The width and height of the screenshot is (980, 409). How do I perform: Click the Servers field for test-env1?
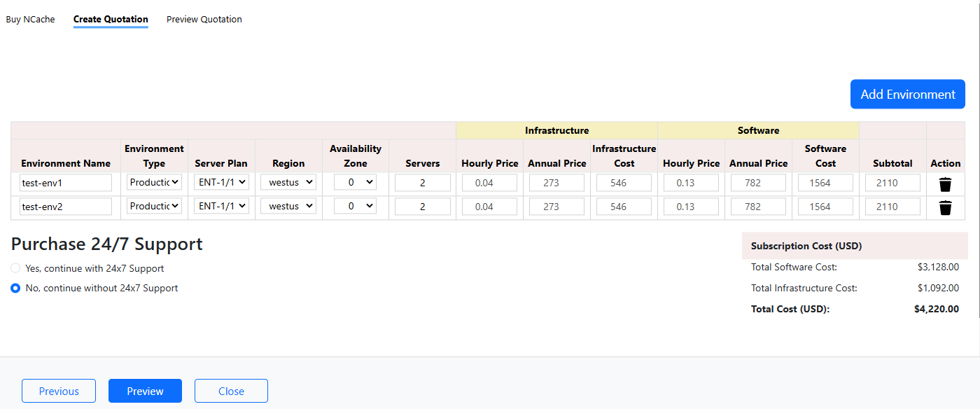click(423, 183)
